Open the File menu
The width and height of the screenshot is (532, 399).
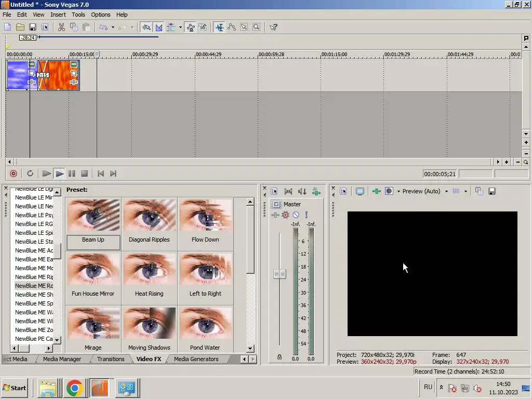7,15
